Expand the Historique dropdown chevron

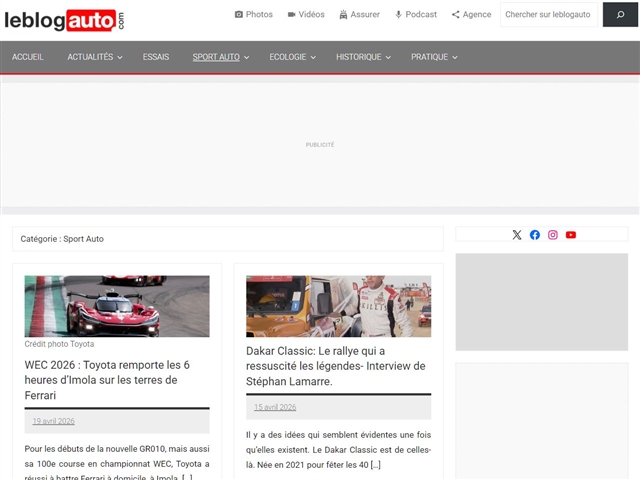point(388,58)
